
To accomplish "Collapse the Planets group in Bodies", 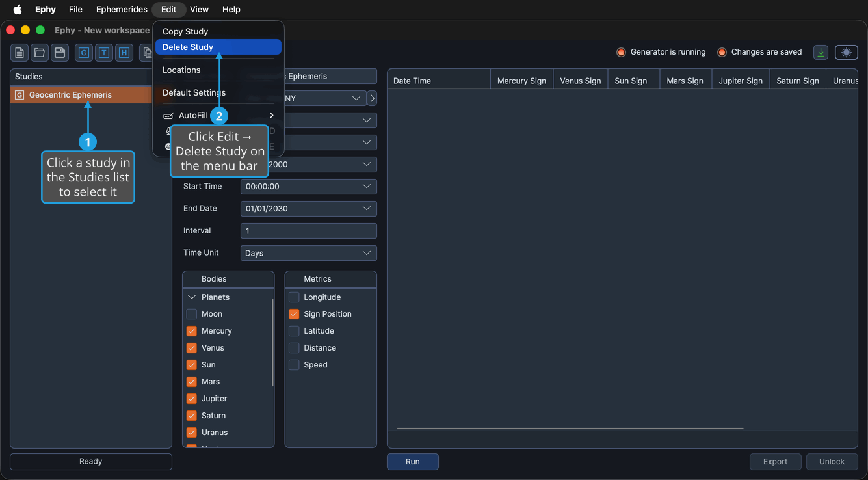I will (192, 297).
